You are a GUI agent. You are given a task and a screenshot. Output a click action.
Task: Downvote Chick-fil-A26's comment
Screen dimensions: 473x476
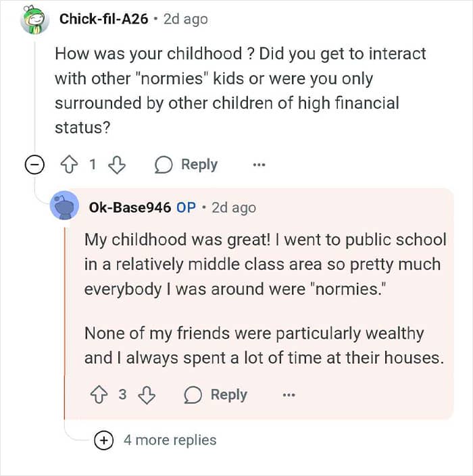click(x=117, y=165)
